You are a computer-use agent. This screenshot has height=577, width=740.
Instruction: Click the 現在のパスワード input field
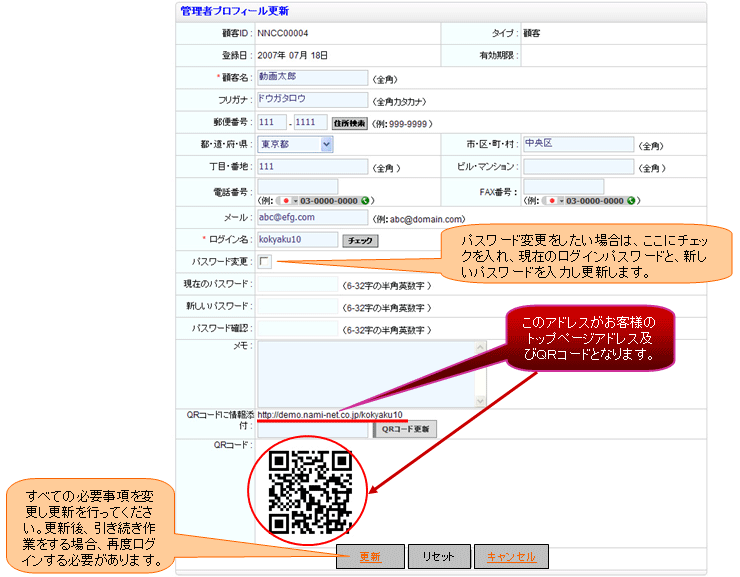[298, 284]
